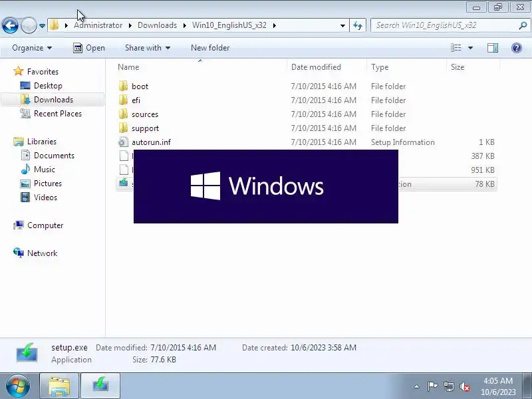
Task: Click the sources folder icon
Action: coord(123,114)
